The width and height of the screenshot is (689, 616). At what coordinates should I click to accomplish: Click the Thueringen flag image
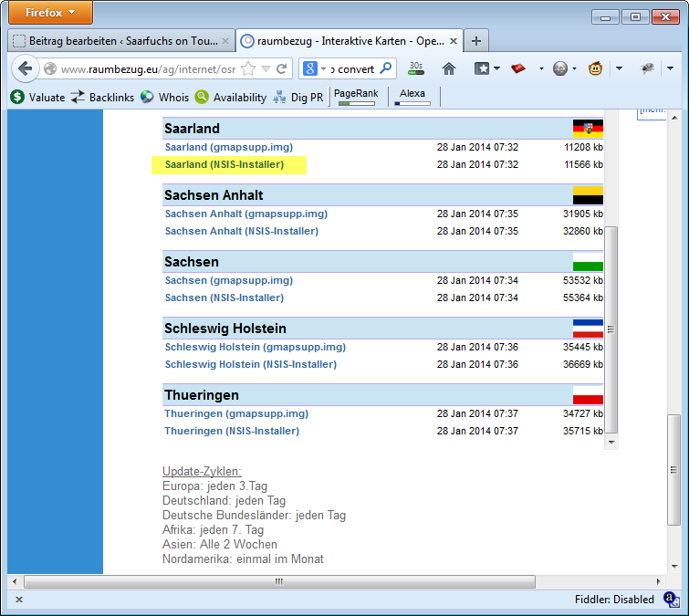pos(588,395)
